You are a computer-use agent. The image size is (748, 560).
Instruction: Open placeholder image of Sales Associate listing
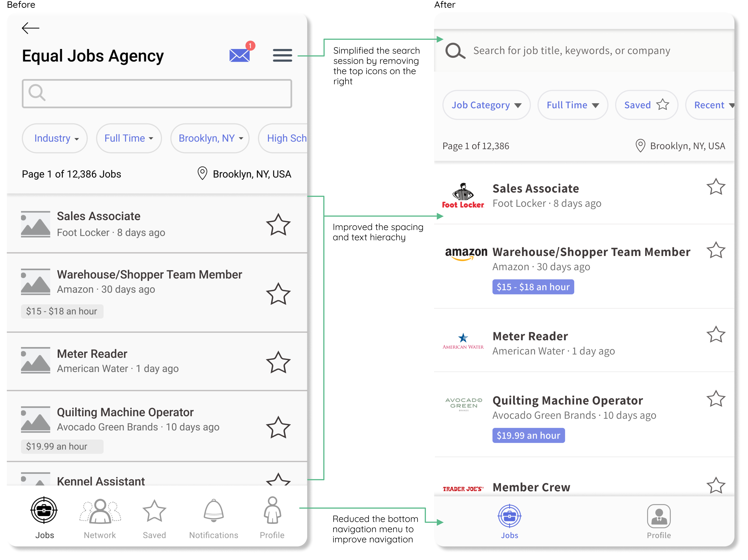click(x=35, y=224)
